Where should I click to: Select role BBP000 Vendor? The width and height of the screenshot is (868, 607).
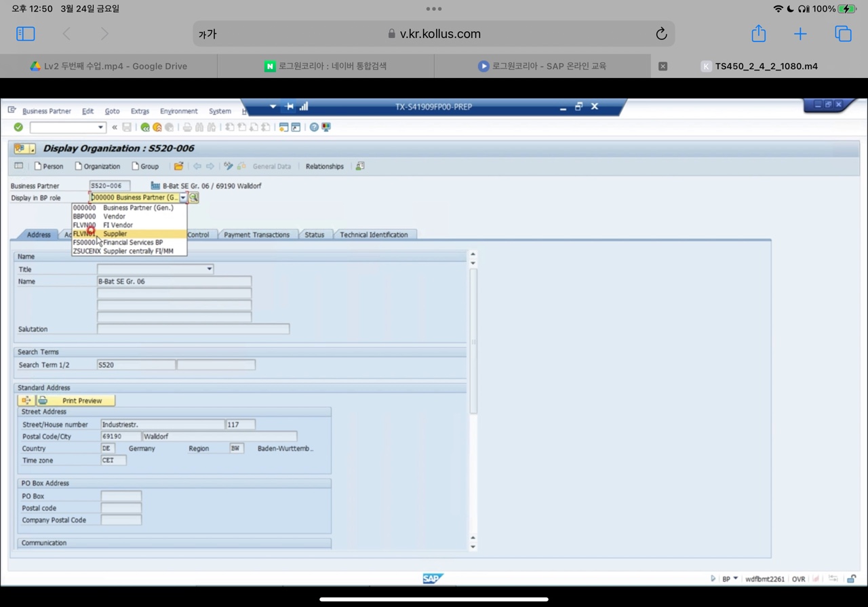coord(129,216)
